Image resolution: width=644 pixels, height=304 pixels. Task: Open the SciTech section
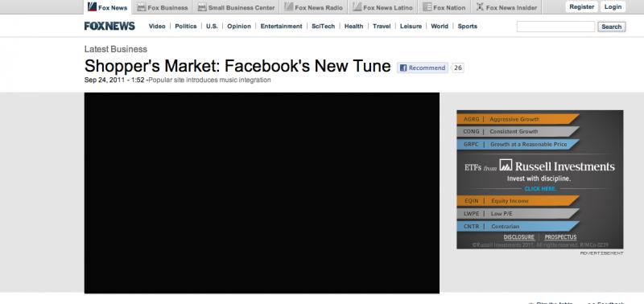[x=324, y=27]
